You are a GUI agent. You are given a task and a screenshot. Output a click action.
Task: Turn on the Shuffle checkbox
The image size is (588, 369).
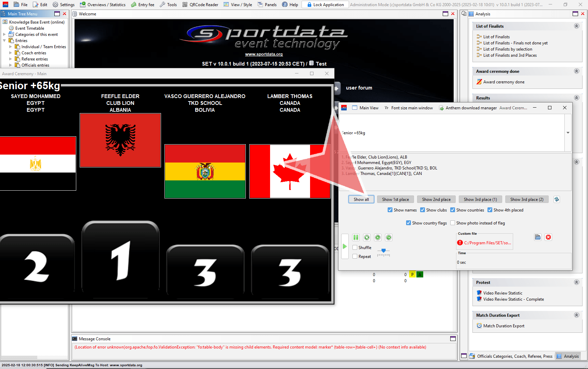point(355,248)
